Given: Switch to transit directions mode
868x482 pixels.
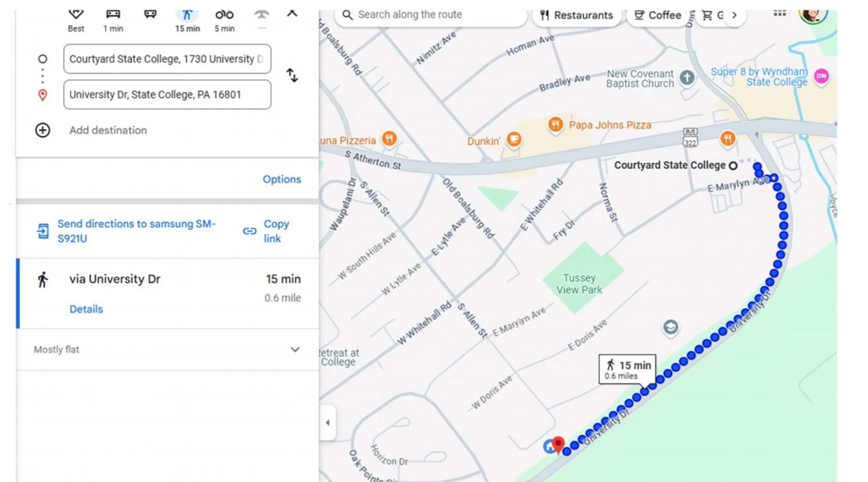Looking at the screenshot, I should 150,15.
